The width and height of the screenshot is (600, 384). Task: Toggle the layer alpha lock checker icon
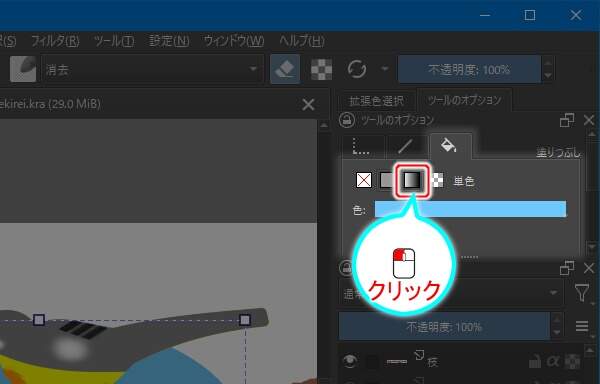click(572, 361)
